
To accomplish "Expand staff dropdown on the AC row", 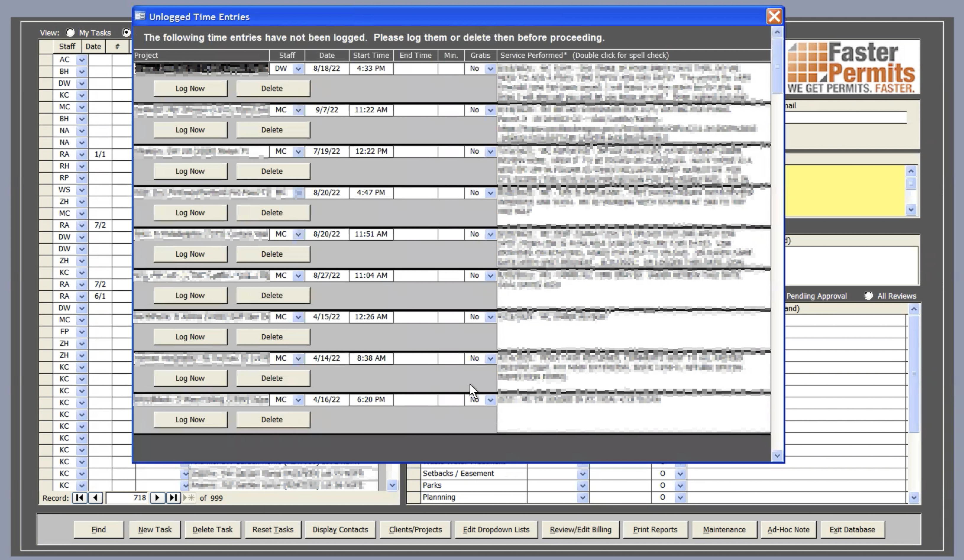I will 82,60.
